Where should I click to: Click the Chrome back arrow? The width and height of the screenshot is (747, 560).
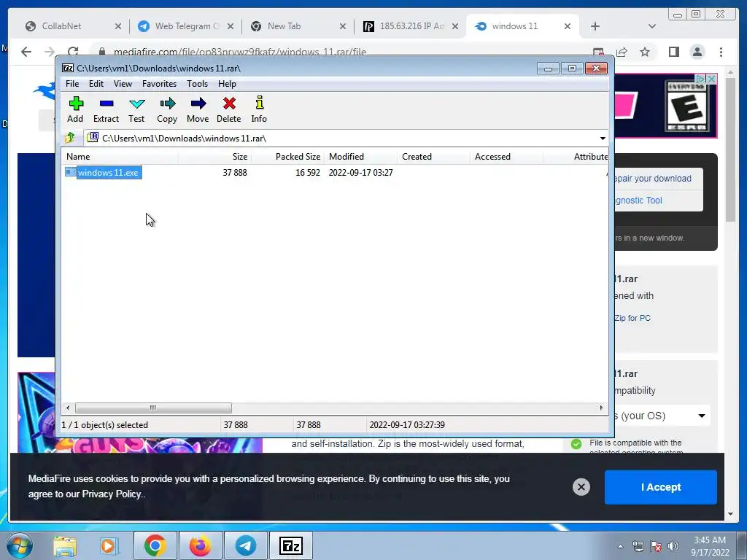tap(26, 52)
